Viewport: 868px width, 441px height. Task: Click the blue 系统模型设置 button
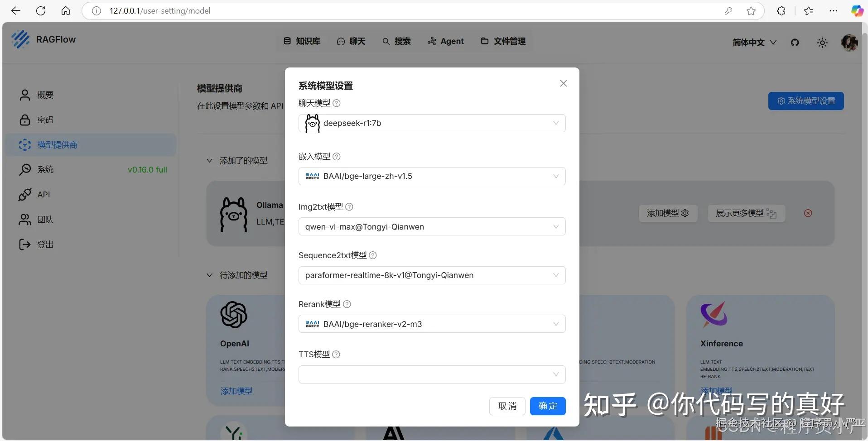tap(806, 101)
